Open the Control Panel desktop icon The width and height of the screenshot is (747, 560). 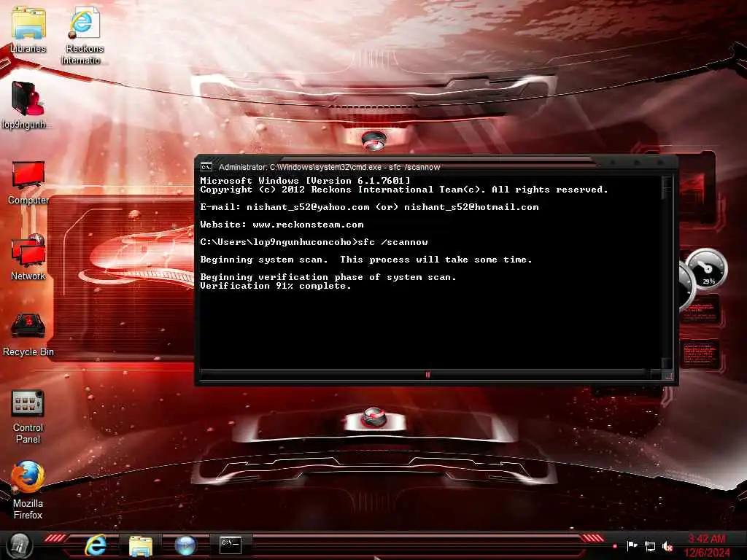pyautogui.click(x=28, y=416)
